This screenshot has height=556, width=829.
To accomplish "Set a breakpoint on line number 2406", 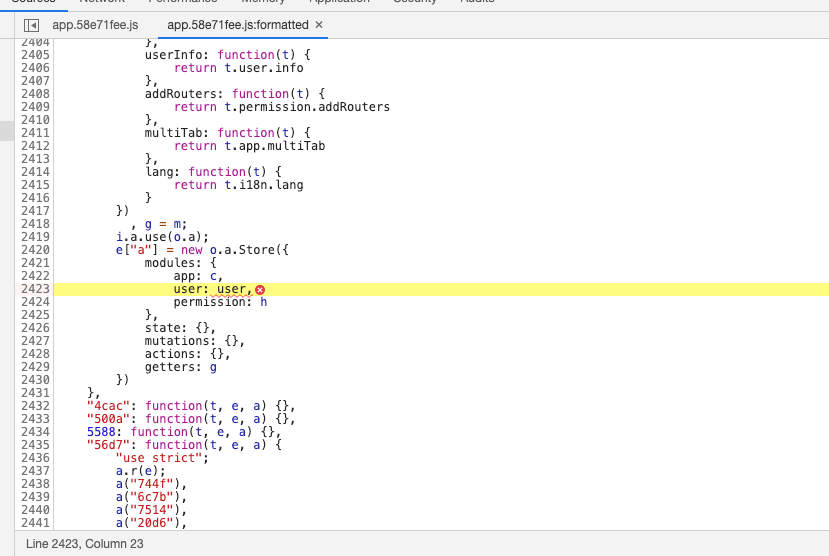I will pos(35,68).
